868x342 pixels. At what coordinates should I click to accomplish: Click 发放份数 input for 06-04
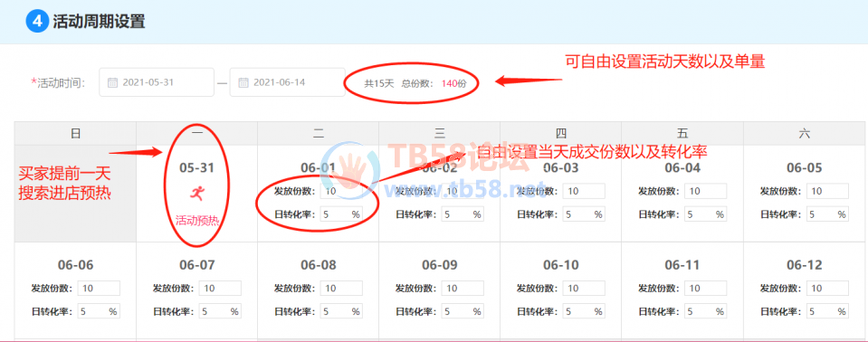(x=706, y=192)
